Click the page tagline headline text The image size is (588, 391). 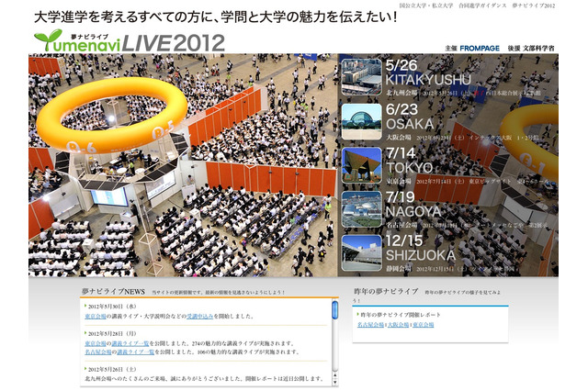click(216, 17)
